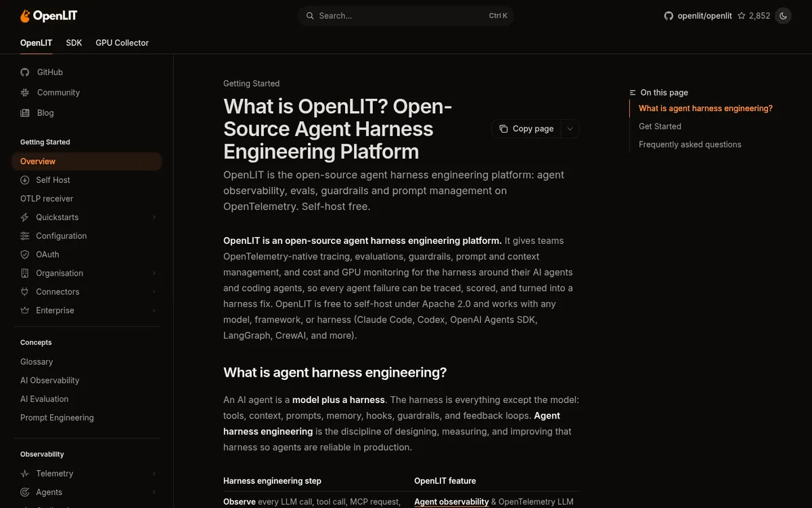Click the Harness engineering step column header

[272, 481]
